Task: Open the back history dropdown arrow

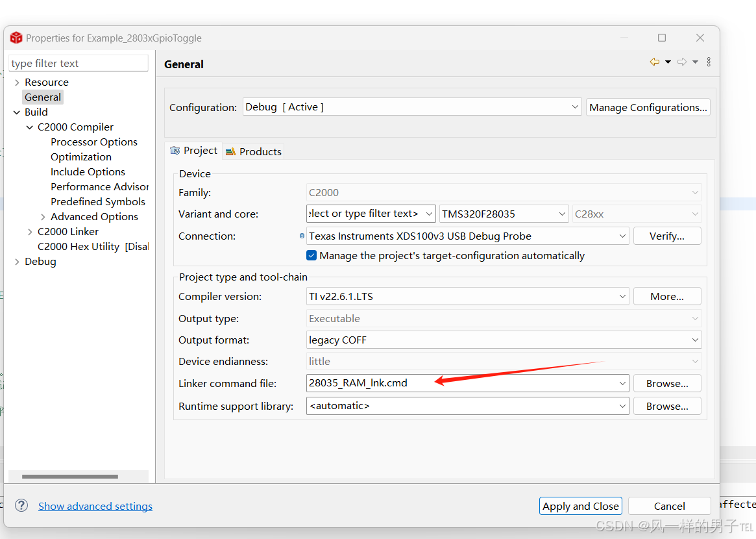Action: 668,62
